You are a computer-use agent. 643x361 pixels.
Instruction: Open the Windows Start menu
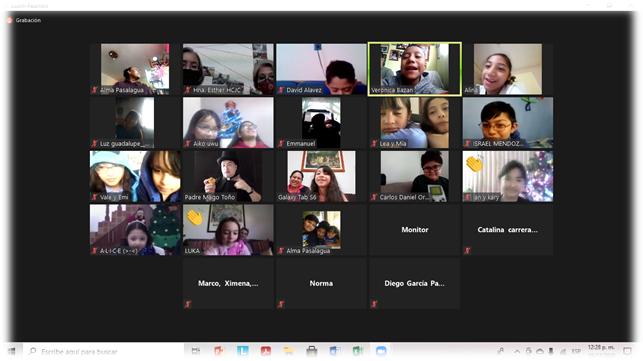click(x=11, y=351)
